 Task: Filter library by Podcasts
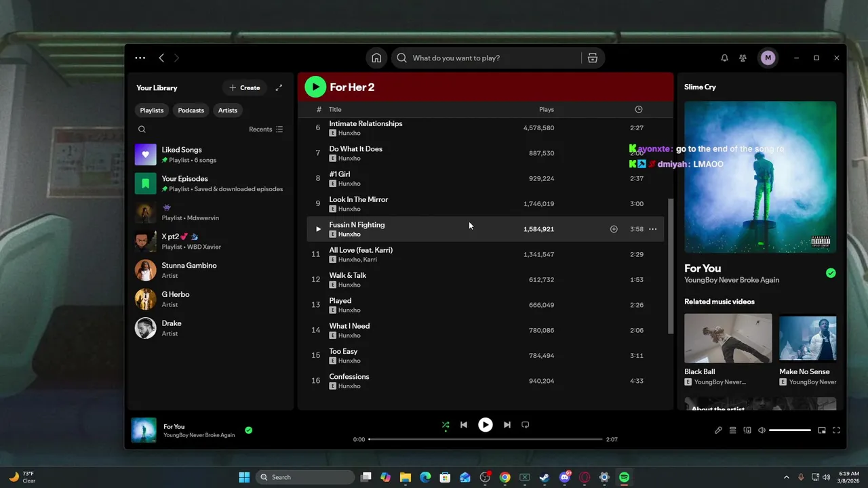pos(191,110)
